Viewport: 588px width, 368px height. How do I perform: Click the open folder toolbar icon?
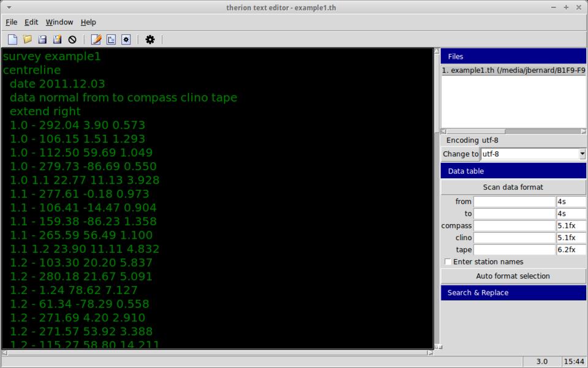click(28, 39)
